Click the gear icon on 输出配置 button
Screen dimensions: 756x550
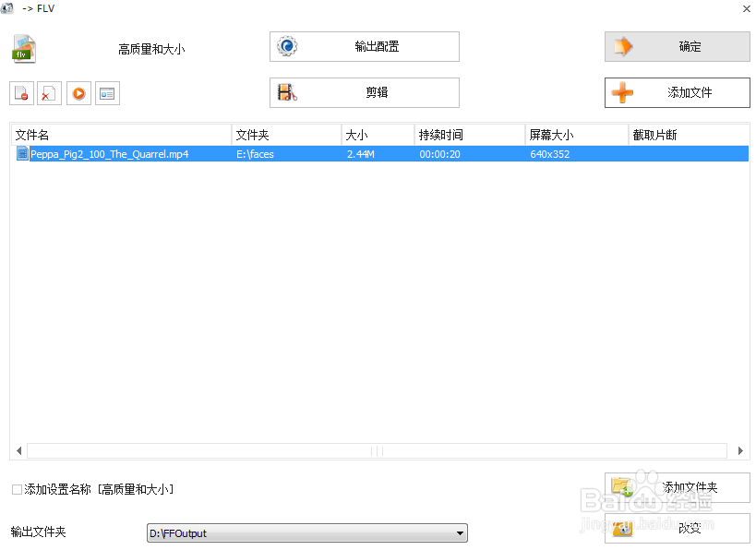pos(286,46)
